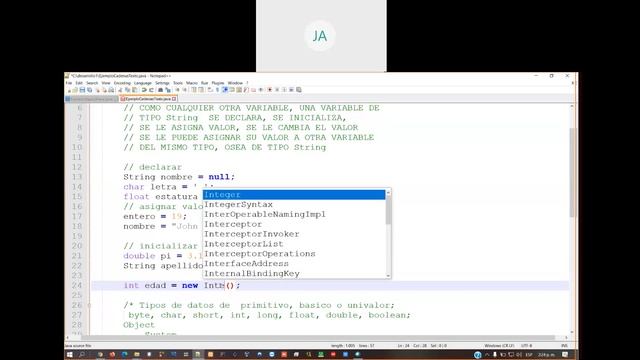Switch to the EjemploCadenasTexto.java tab
This screenshot has width=640, height=360.
click(148, 99)
